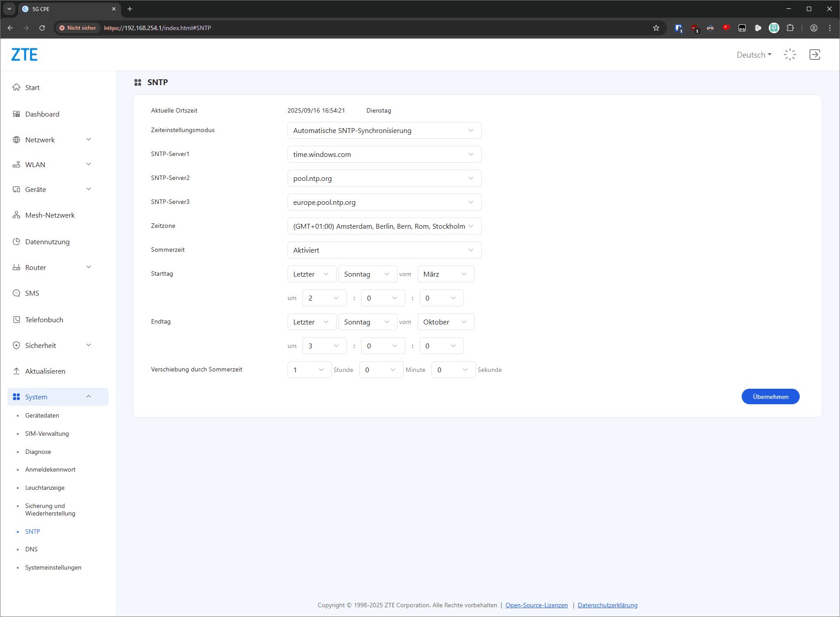Viewport: 840px width, 617px height.
Task: Click the Übernehmen button
Action: pyautogui.click(x=770, y=397)
